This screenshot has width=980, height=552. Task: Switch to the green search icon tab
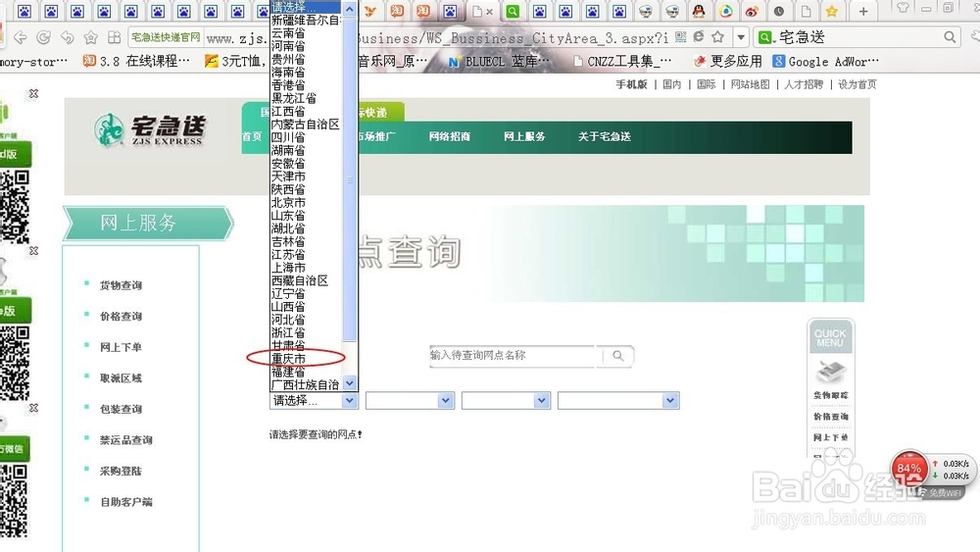[513, 11]
